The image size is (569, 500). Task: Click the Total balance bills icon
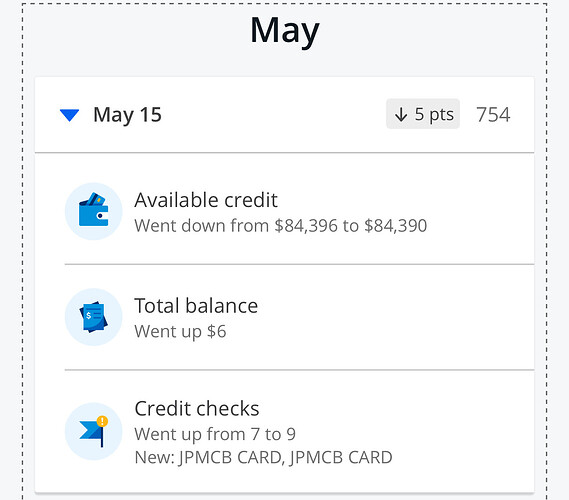[94, 317]
